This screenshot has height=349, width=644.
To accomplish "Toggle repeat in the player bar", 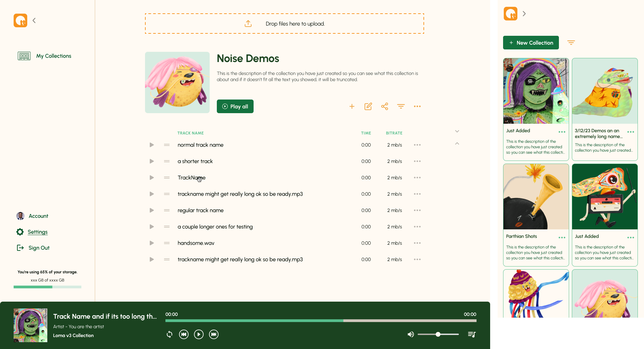I will click(x=170, y=334).
